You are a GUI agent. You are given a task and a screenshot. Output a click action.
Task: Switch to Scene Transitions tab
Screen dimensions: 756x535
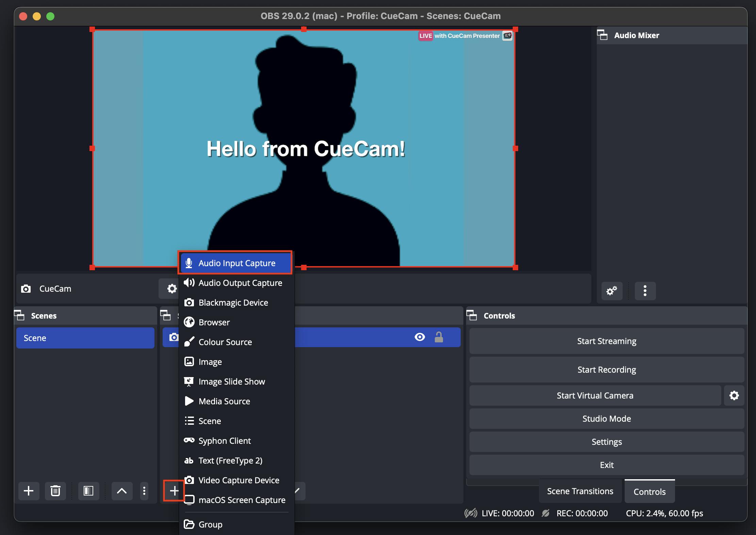[580, 491]
